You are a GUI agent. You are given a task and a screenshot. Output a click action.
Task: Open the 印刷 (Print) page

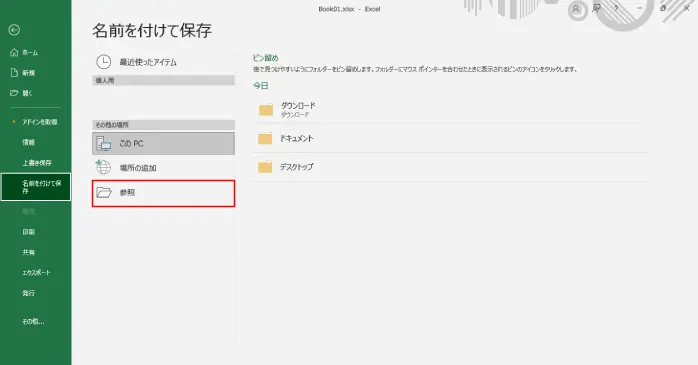pos(36,232)
